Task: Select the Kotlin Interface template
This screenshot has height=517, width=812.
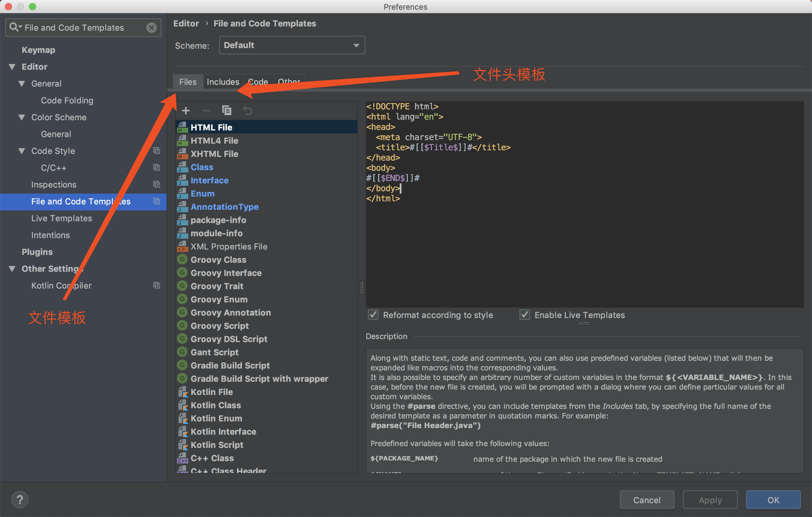Action: [x=223, y=431]
